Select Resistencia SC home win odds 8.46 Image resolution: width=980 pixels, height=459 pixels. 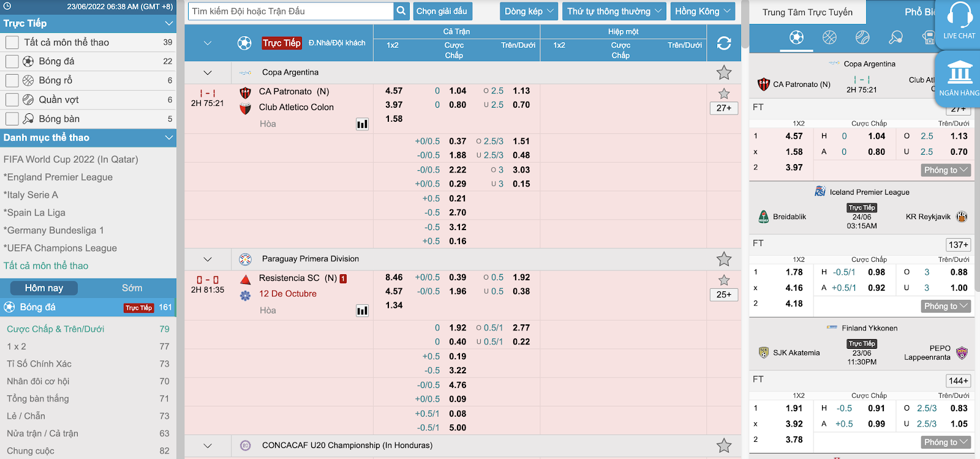[394, 277]
